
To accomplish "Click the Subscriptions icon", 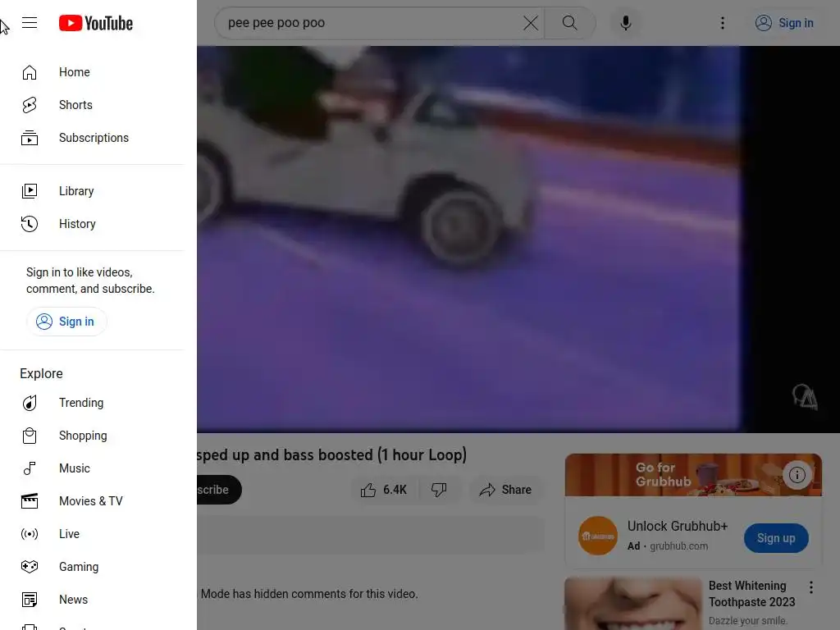I will [30, 138].
